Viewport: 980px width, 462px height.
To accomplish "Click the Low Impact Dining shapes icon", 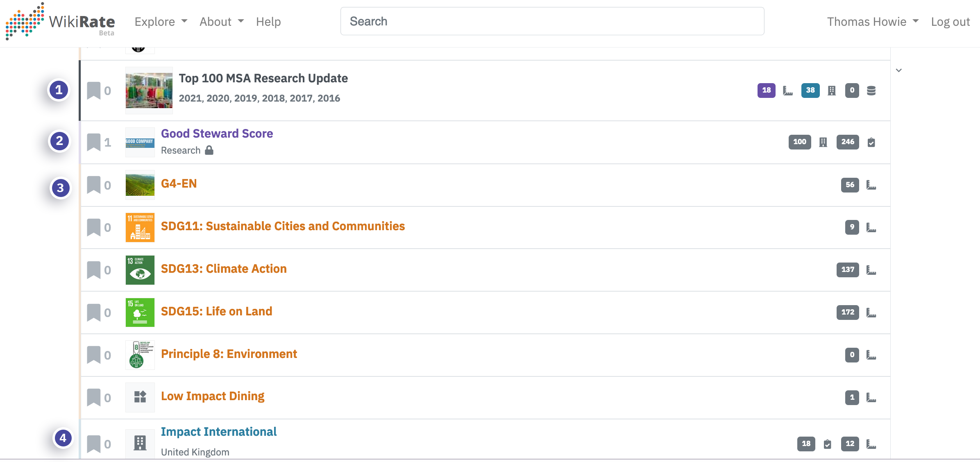I will 140,397.
